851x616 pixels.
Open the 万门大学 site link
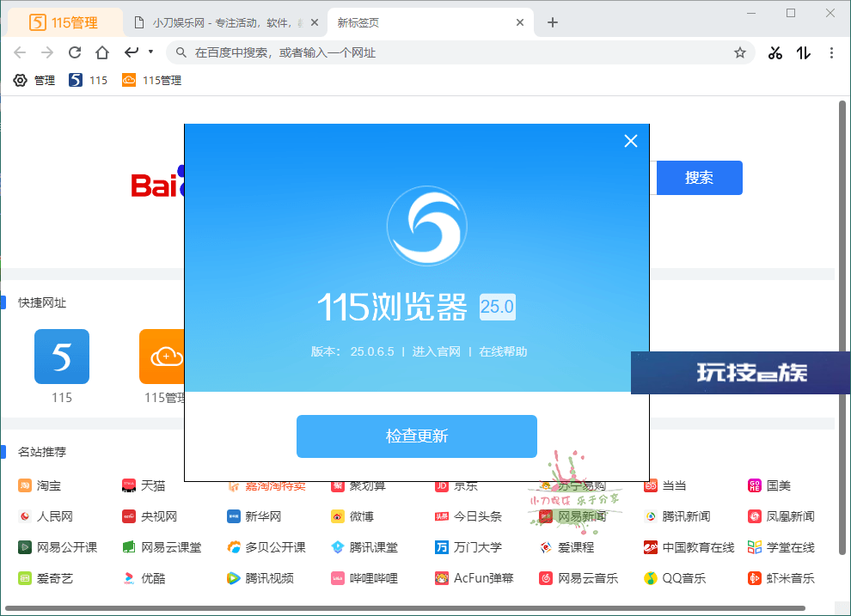click(468, 547)
